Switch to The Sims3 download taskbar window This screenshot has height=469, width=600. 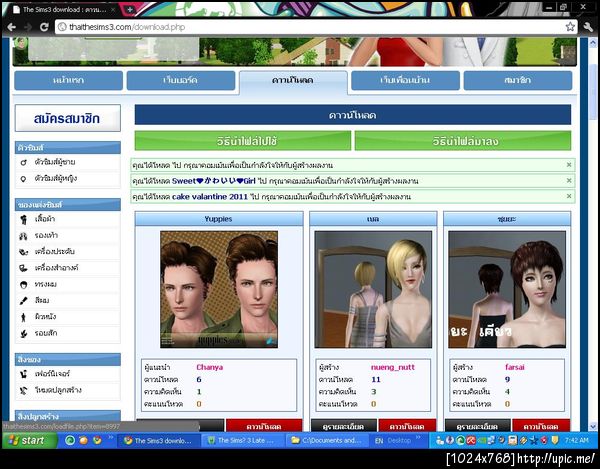158,441
